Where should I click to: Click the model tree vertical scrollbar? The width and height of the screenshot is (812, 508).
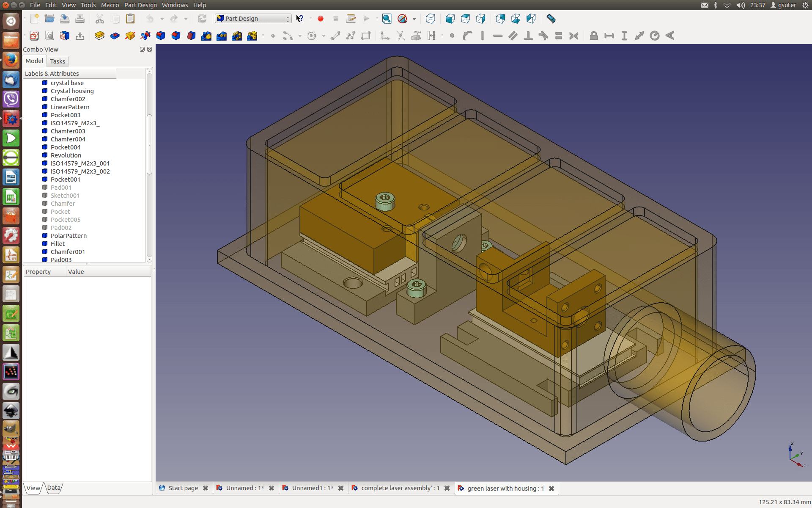[149, 144]
